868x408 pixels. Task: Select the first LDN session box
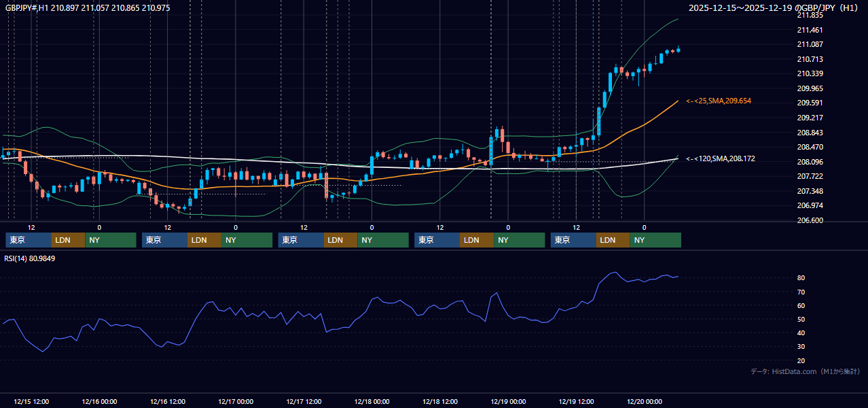pyautogui.click(x=68, y=240)
